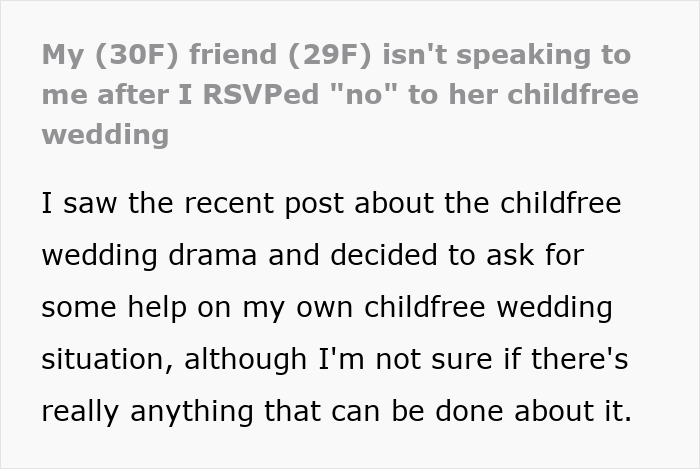The image size is (700, 469).
Task: Click the word "saw" in the first body line
Action: [x=86, y=203]
